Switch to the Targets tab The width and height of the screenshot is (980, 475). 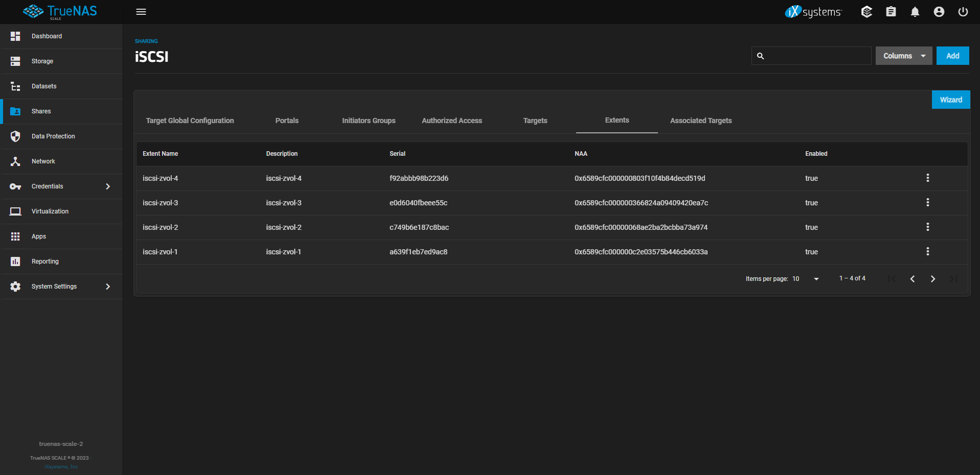pos(535,121)
